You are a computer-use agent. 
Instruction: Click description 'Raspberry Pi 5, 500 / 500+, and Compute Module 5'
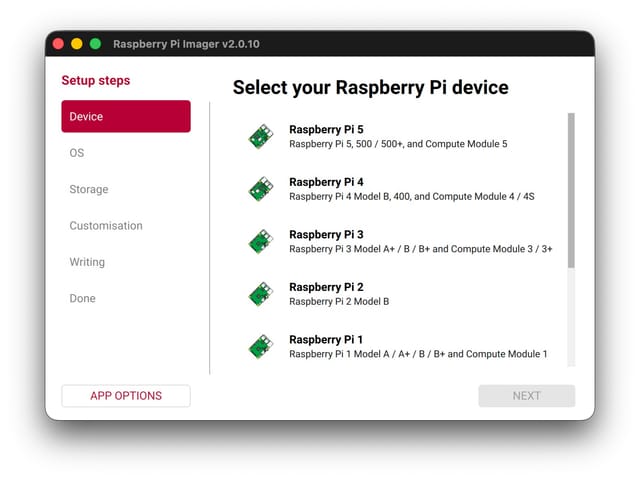tap(398, 144)
